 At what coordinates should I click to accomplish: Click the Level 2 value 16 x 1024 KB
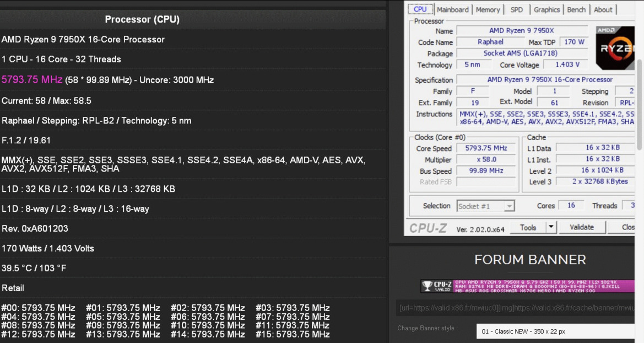click(x=595, y=170)
